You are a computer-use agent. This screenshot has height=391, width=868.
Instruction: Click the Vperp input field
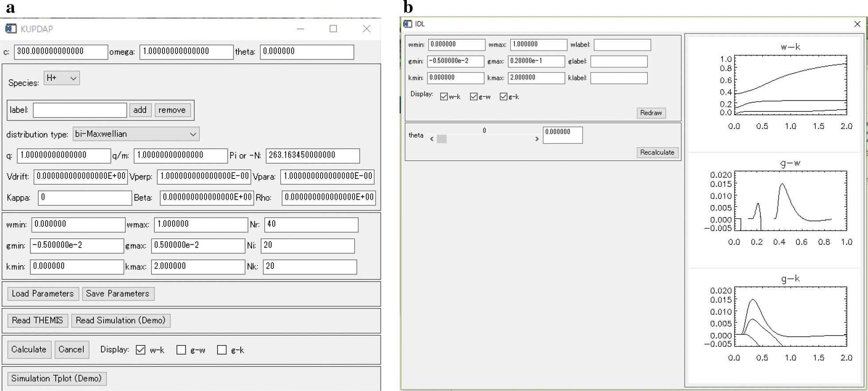[x=204, y=177]
